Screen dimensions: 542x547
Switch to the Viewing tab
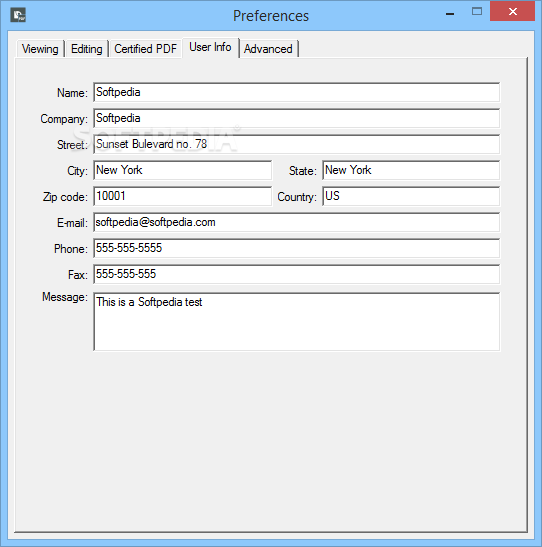point(40,49)
